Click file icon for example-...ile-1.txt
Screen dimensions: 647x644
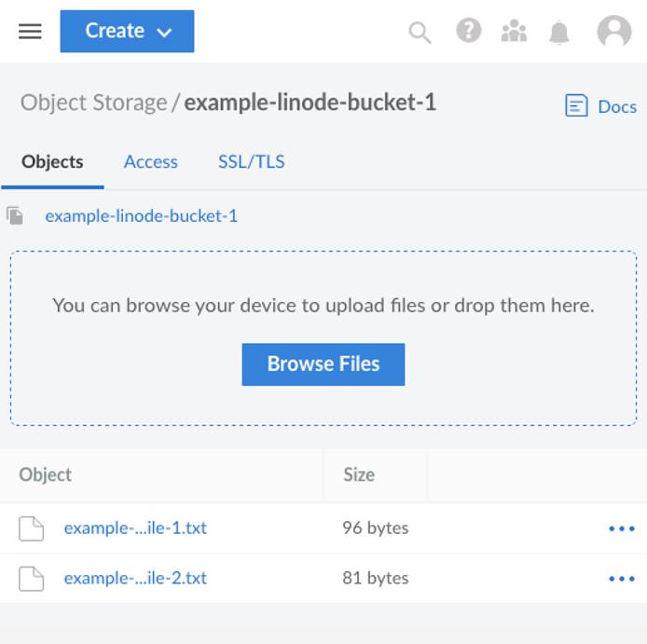tap(32, 528)
